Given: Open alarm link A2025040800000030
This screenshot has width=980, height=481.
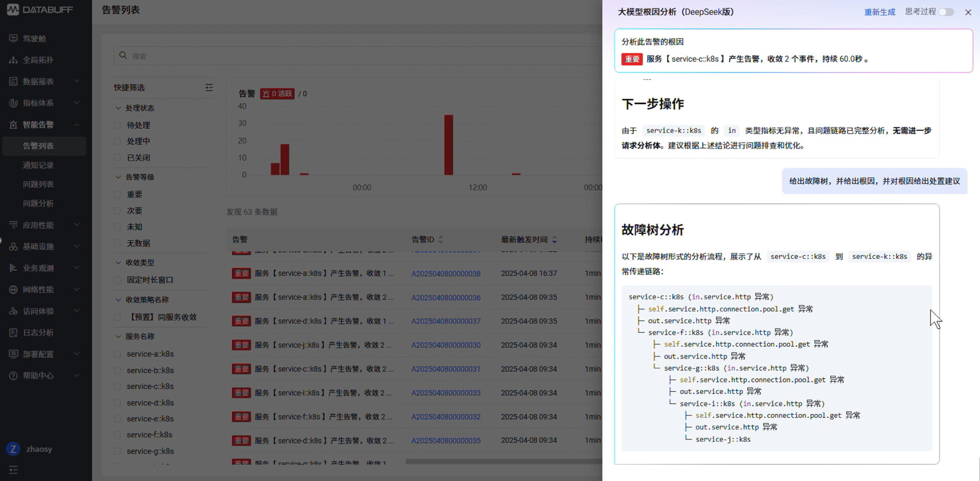Looking at the screenshot, I should (446, 345).
